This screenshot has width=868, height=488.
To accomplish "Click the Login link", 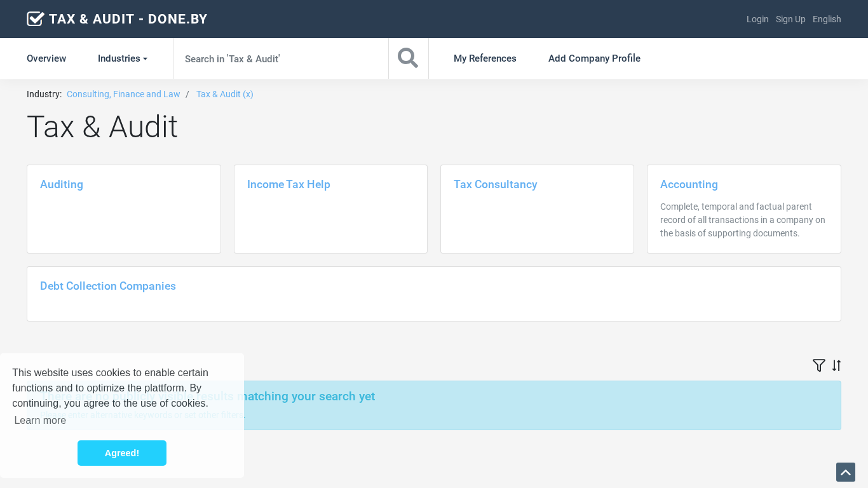I will coord(757,19).
